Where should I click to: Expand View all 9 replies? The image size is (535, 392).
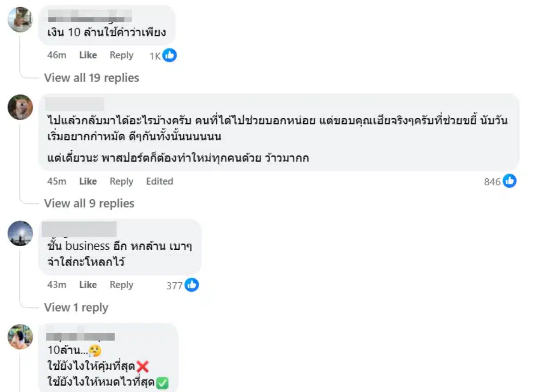pyautogui.click(x=89, y=203)
